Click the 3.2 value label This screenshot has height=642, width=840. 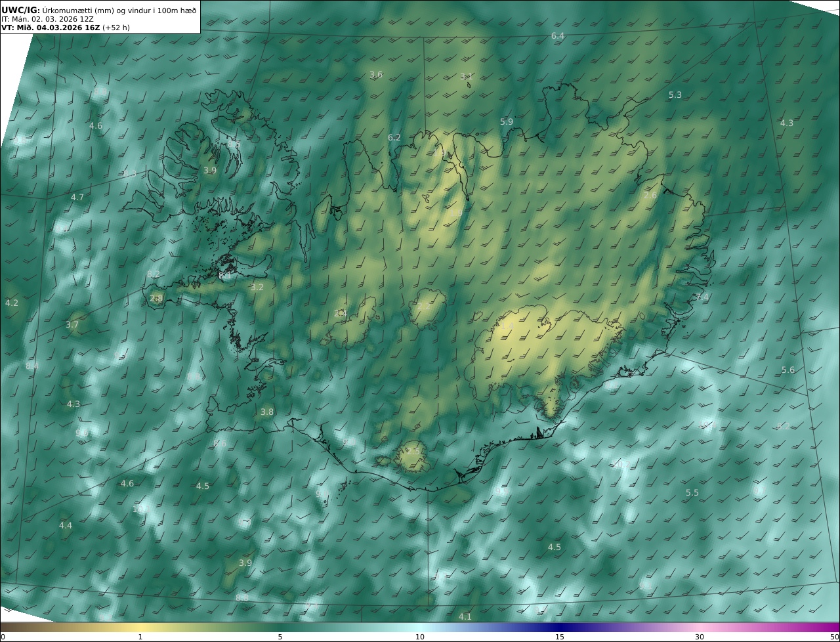[257, 288]
